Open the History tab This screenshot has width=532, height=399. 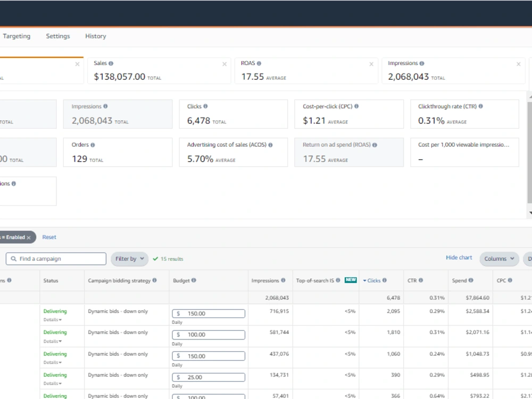point(96,36)
